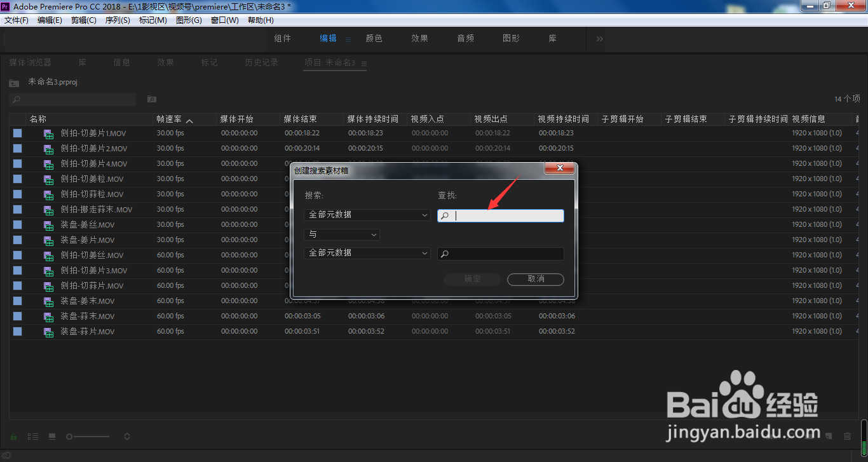Open the project panel menu icon next to 项目: 未命名3
The height and width of the screenshot is (462, 868).
(364, 64)
